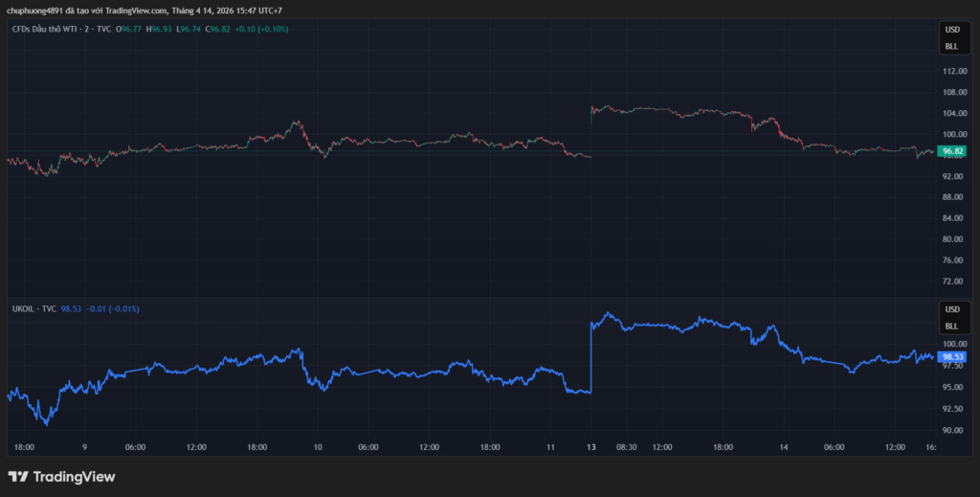Screen dimensions: 980x497
Task: Click the −0.01 (−0.01%) change in UKOIL legend
Action: click(112, 309)
